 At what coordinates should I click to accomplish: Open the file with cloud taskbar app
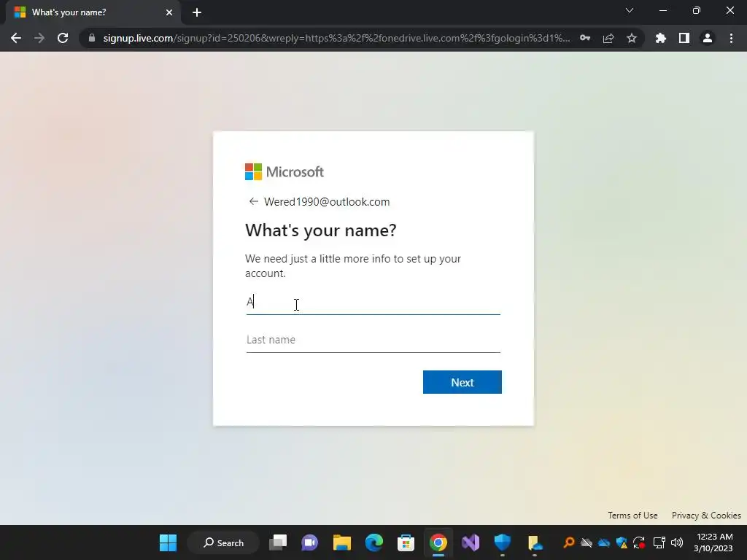point(535,542)
